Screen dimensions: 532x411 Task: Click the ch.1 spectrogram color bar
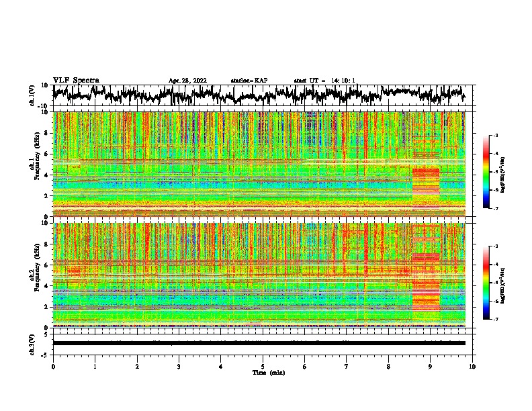pos(486,171)
